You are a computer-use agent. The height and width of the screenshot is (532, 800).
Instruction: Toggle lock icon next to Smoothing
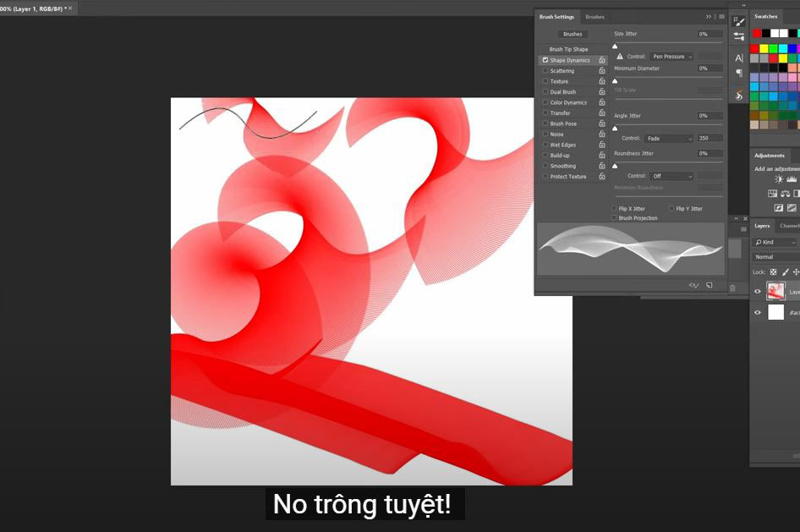click(x=602, y=166)
